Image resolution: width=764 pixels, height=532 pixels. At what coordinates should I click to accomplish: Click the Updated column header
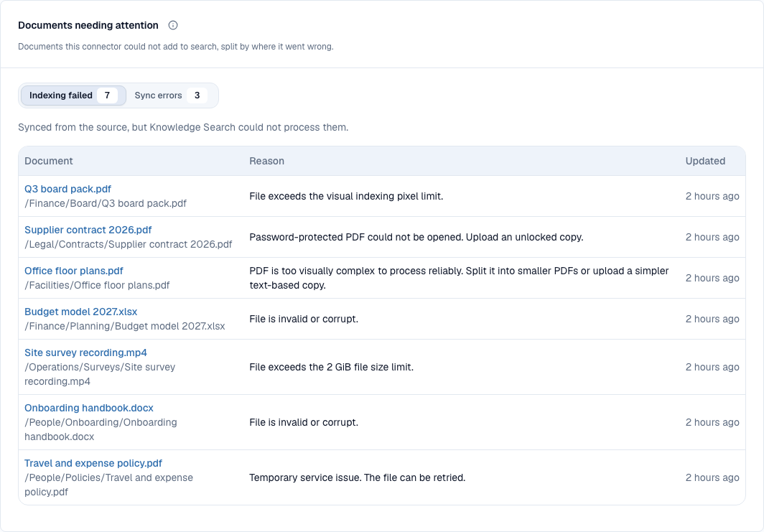[705, 162]
